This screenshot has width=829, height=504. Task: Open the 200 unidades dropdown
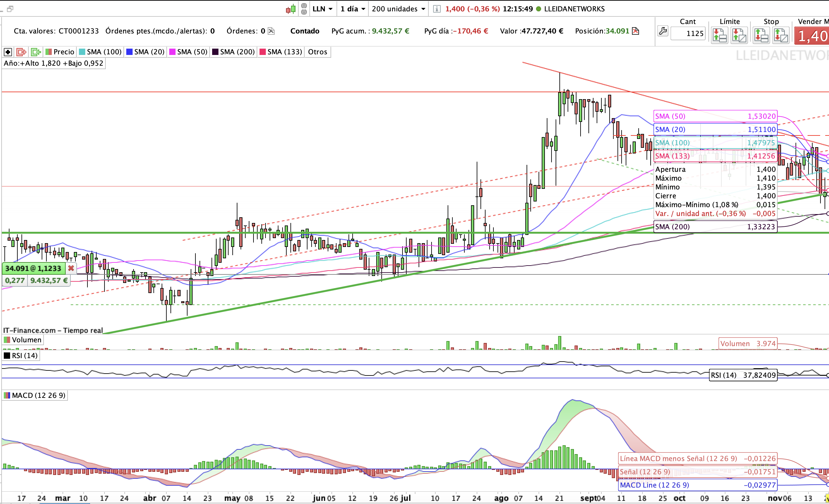(x=398, y=9)
